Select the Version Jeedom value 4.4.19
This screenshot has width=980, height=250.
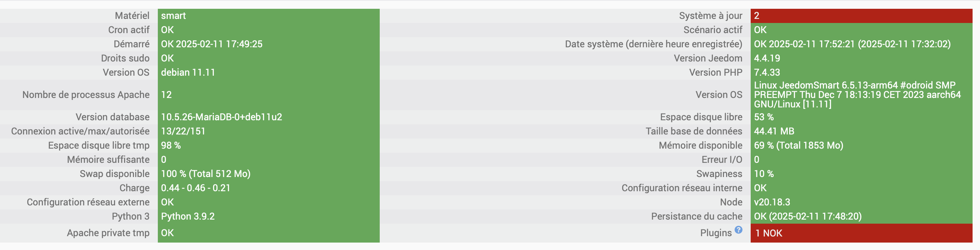click(x=767, y=58)
